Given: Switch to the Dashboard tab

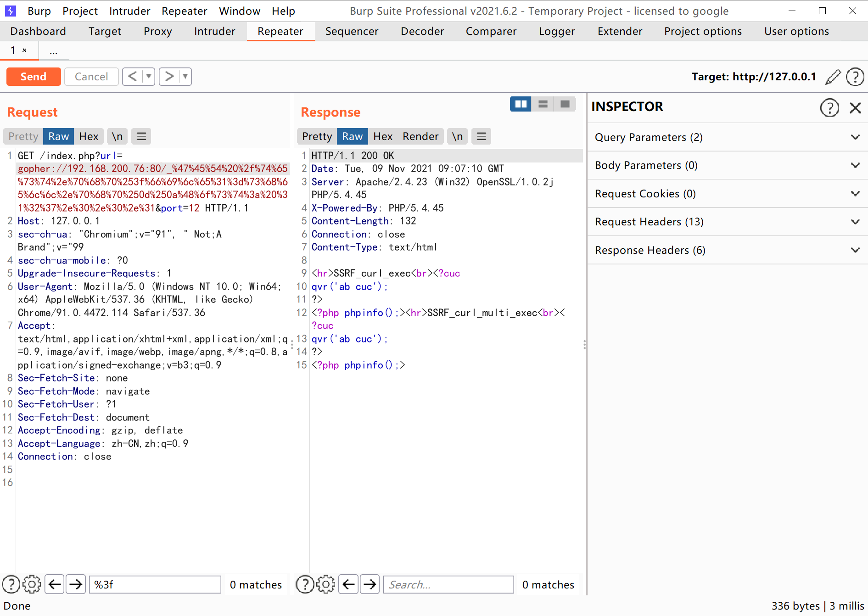Looking at the screenshot, I should click(38, 31).
